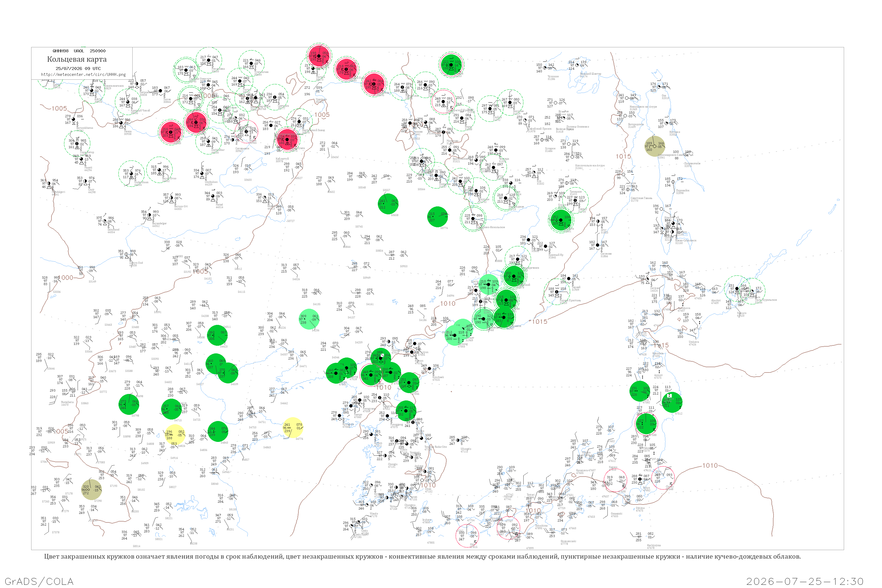Viewport: 882px width, 588px height.
Task: Click the Russian legend text below map
Action: click(422, 557)
